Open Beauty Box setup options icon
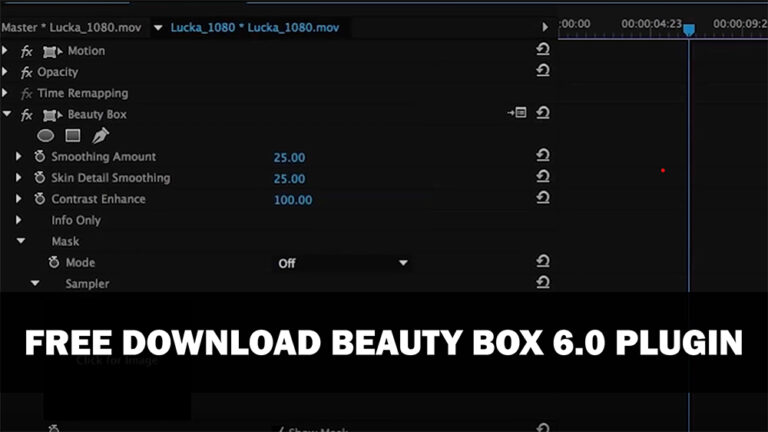 [x=517, y=113]
